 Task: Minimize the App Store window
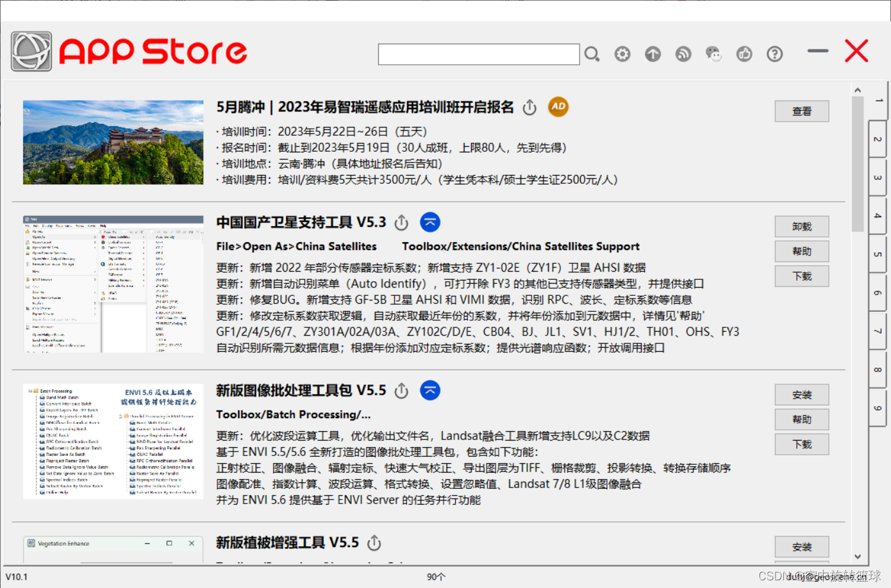[818, 51]
